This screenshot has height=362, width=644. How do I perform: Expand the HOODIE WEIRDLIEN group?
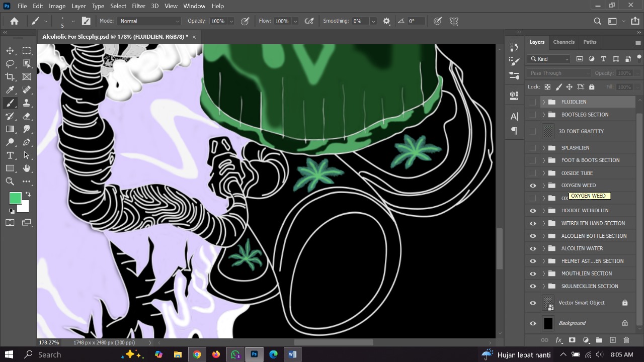(544, 210)
